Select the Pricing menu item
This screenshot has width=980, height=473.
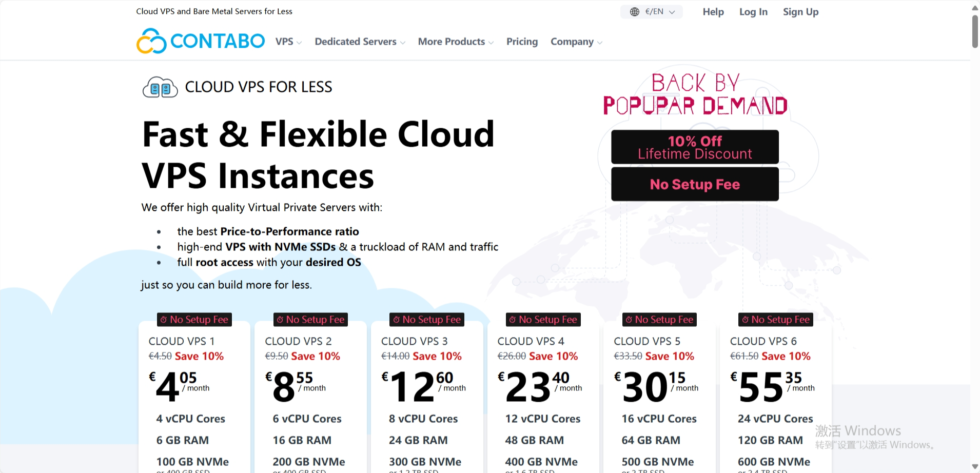click(522, 42)
